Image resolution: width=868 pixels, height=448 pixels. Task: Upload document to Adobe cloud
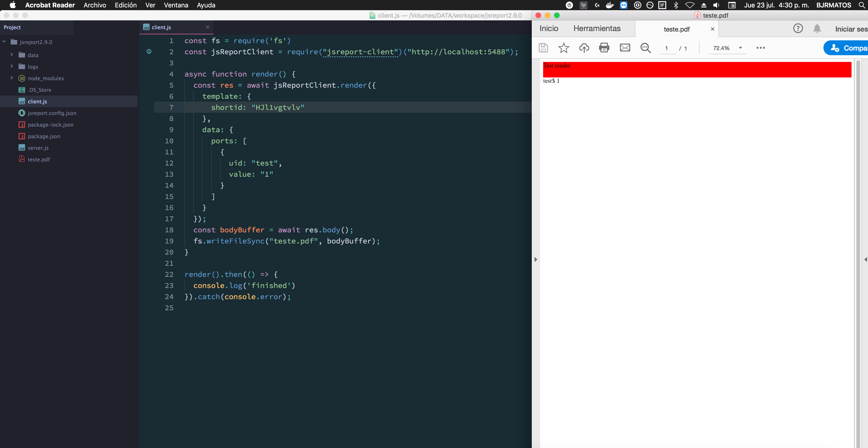pyautogui.click(x=584, y=48)
